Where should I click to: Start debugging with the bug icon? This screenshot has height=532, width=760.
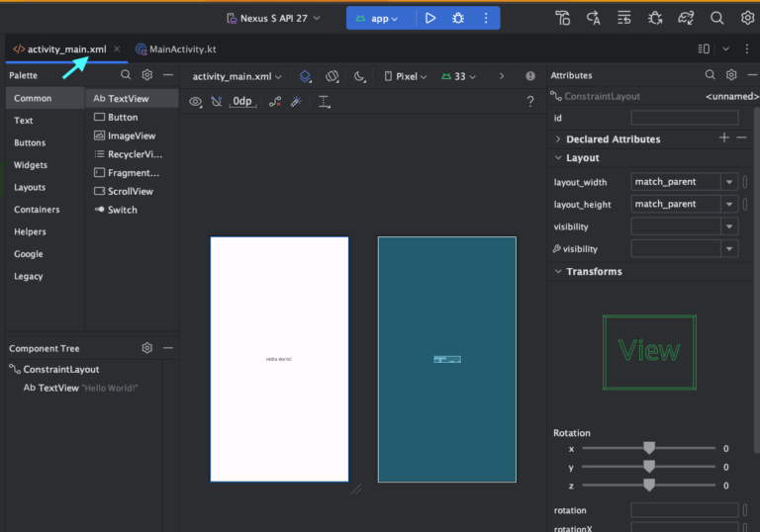point(458,19)
